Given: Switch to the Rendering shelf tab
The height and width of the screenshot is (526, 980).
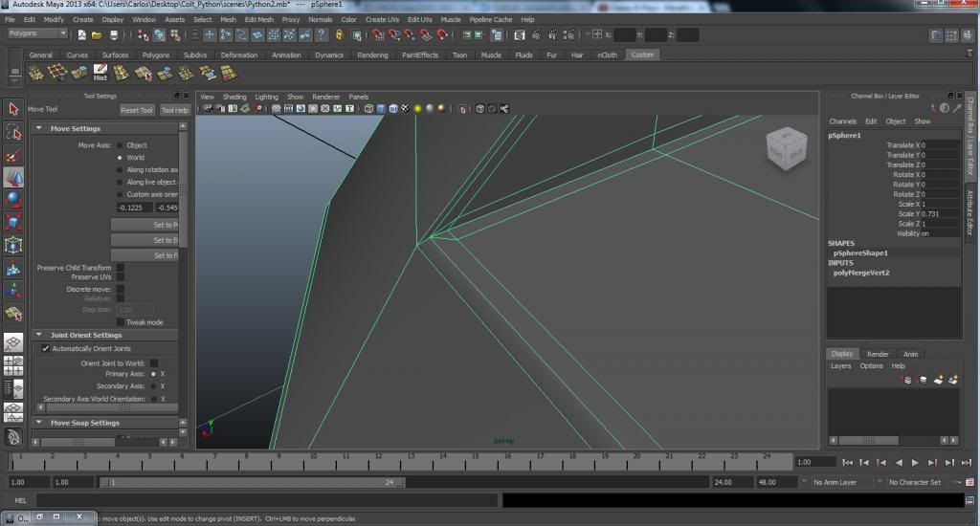Looking at the screenshot, I should click(372, 55).
